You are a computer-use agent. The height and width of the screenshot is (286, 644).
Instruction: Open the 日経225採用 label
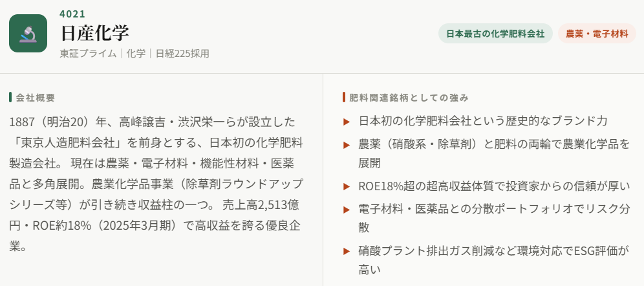coord(182,54)
